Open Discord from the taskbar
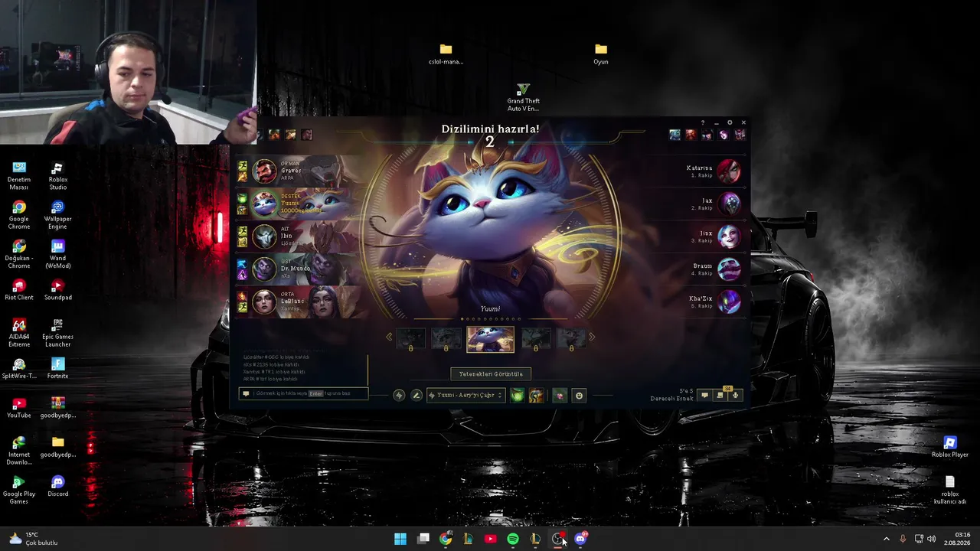Image resolution: width=980 pixels, height=551 pixels. 580,539
